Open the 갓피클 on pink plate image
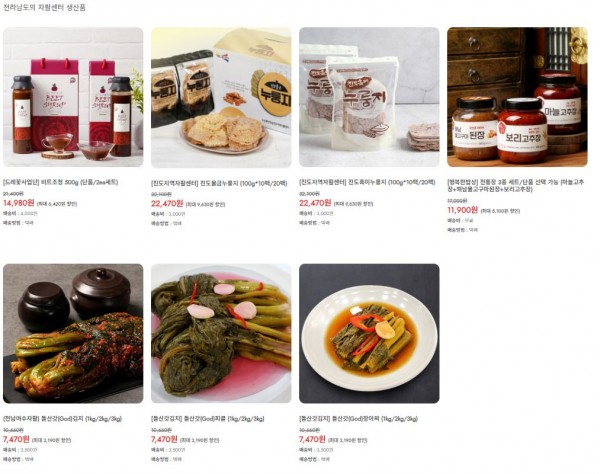The image size is (600, 474). [221, 334]
